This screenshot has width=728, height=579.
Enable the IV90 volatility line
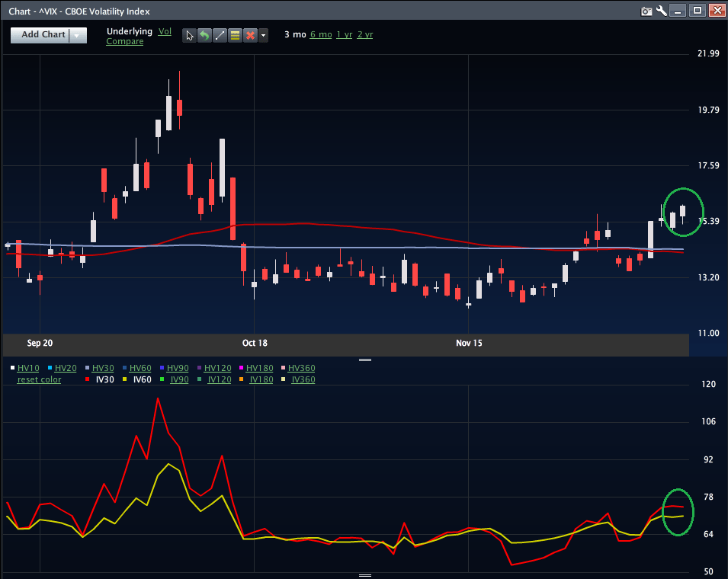click(x=179, y=379)
